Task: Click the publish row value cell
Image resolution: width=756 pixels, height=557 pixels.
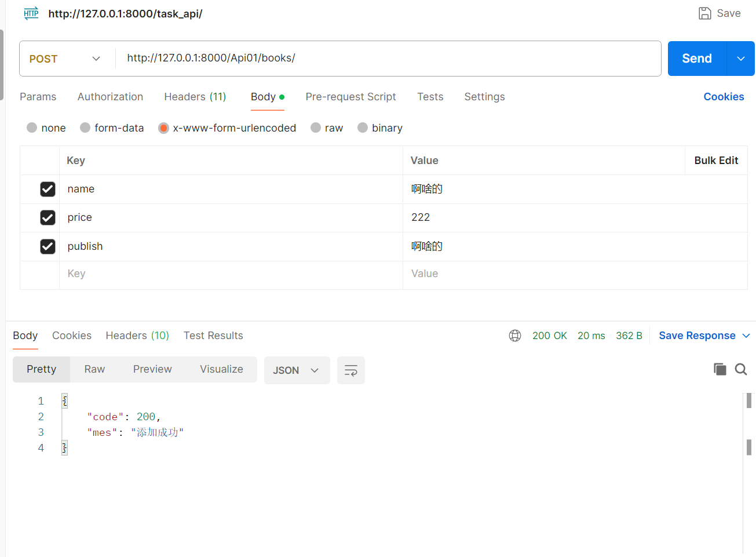Action: click(x=575, y=246)
